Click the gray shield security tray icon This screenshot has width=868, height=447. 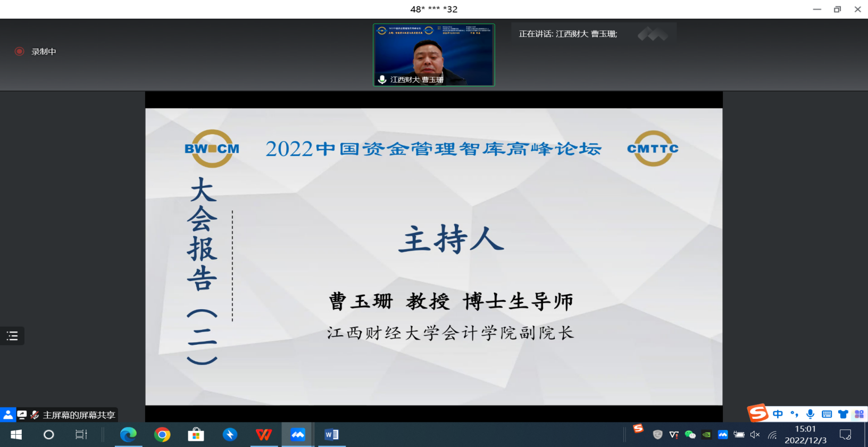coord(658,435)
